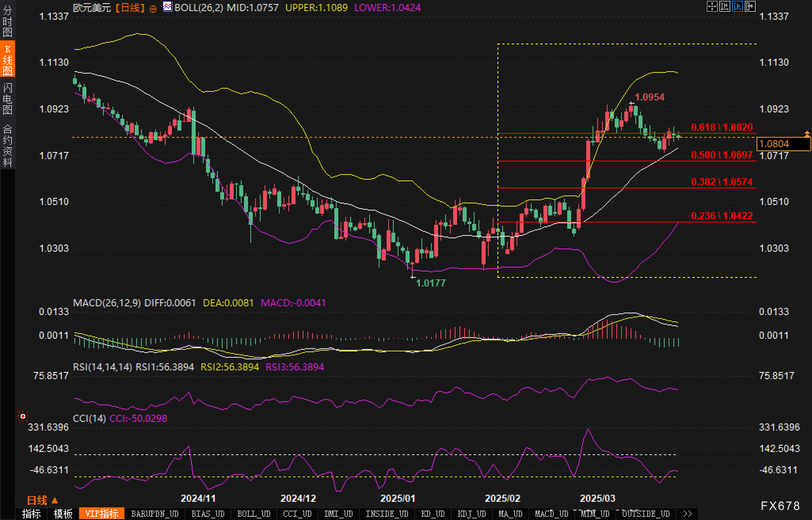
Task: Click the orange circle icon next to 日线 title
Action: (153, 9)
